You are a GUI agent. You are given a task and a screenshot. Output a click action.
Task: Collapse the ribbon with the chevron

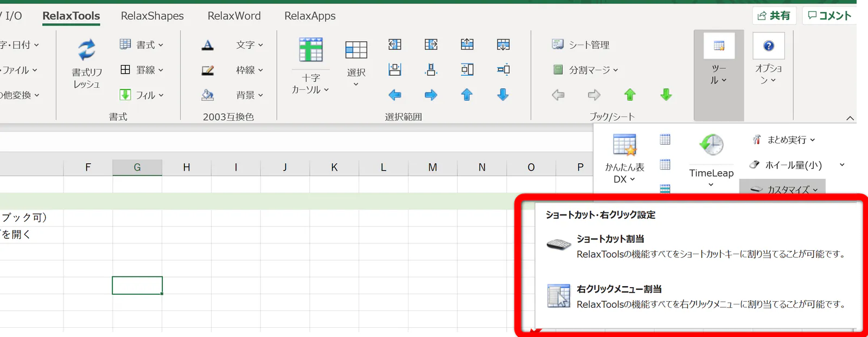850,118
